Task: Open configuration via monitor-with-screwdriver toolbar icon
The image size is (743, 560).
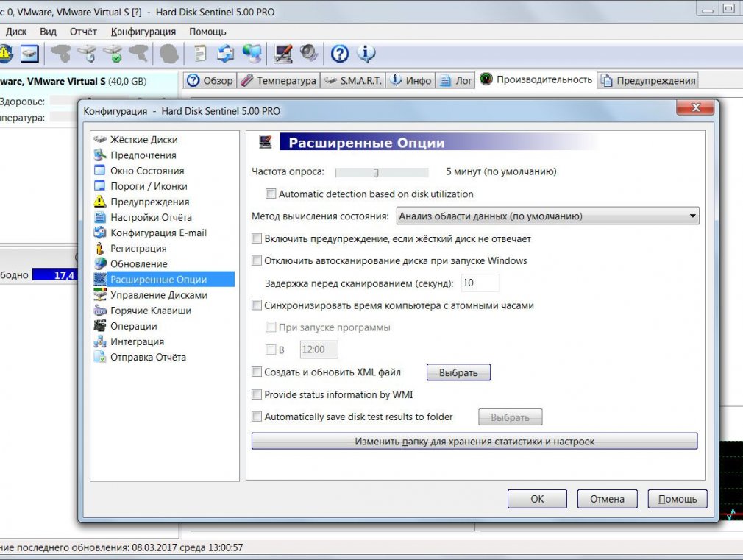Action: point(283,54)
